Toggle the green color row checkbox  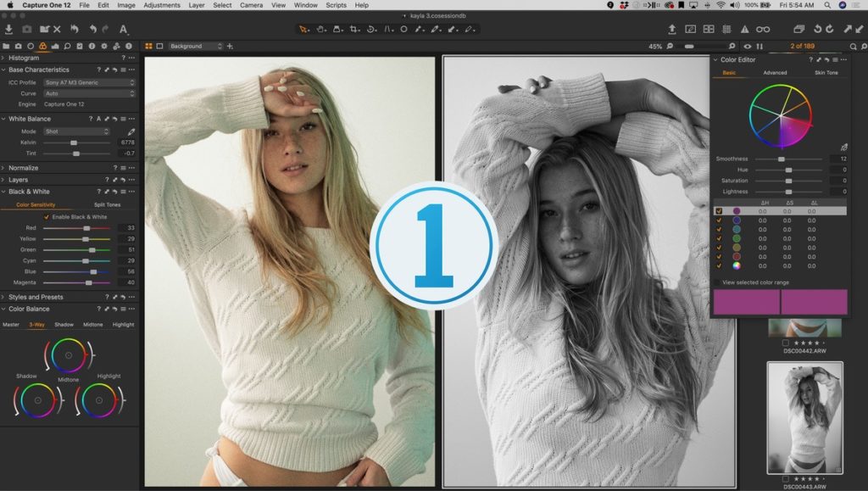click(719, 238)
